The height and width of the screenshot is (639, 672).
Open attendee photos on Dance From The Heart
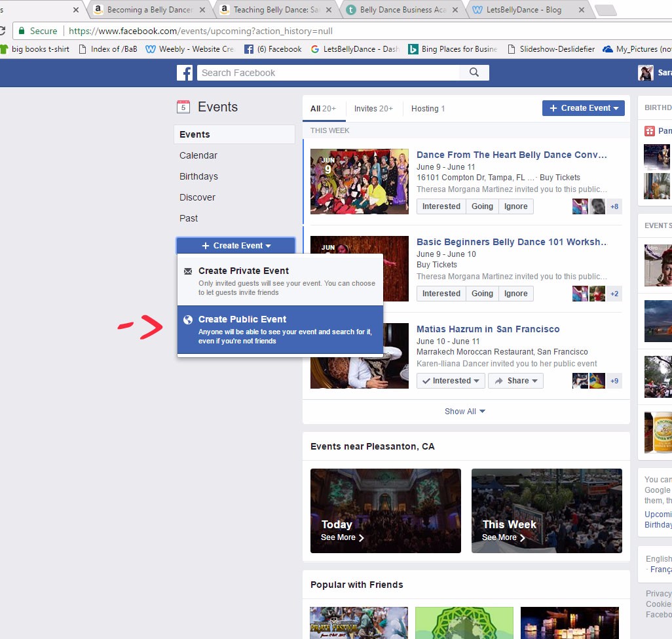coord(589,206)
